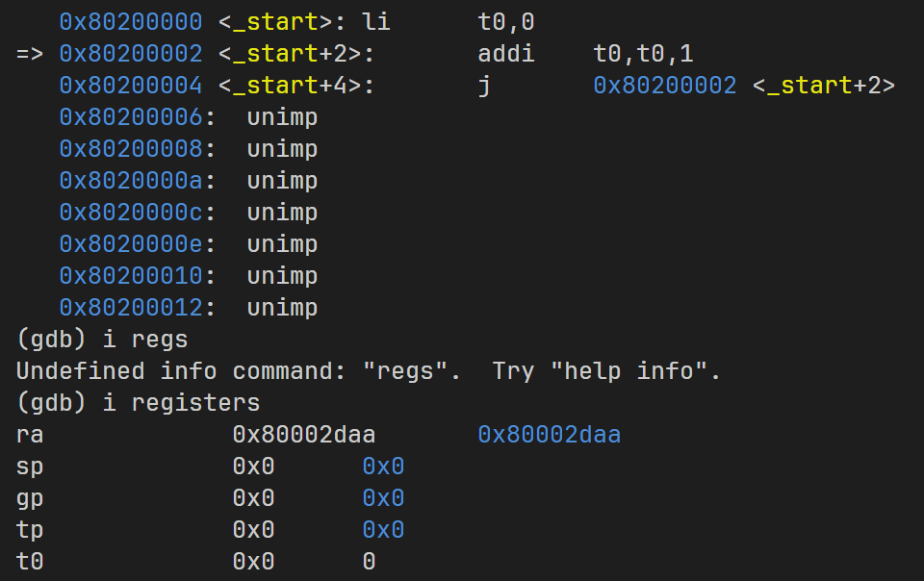924x581 pixels.
Task: Click the addi instruction mnemonic
Action: pos(505,54)
